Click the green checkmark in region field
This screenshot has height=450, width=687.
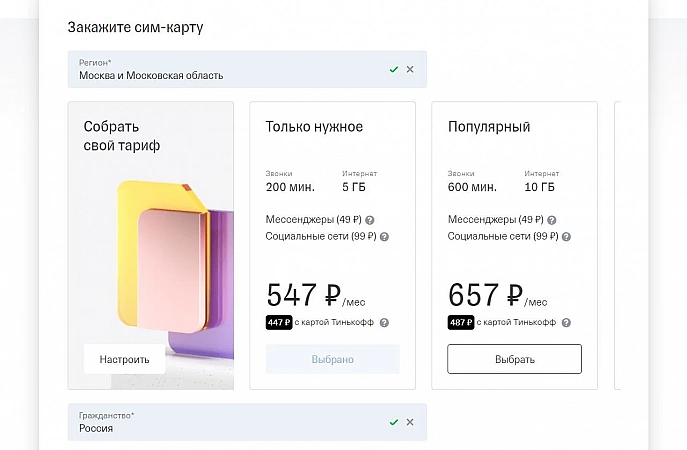(394, 69)
